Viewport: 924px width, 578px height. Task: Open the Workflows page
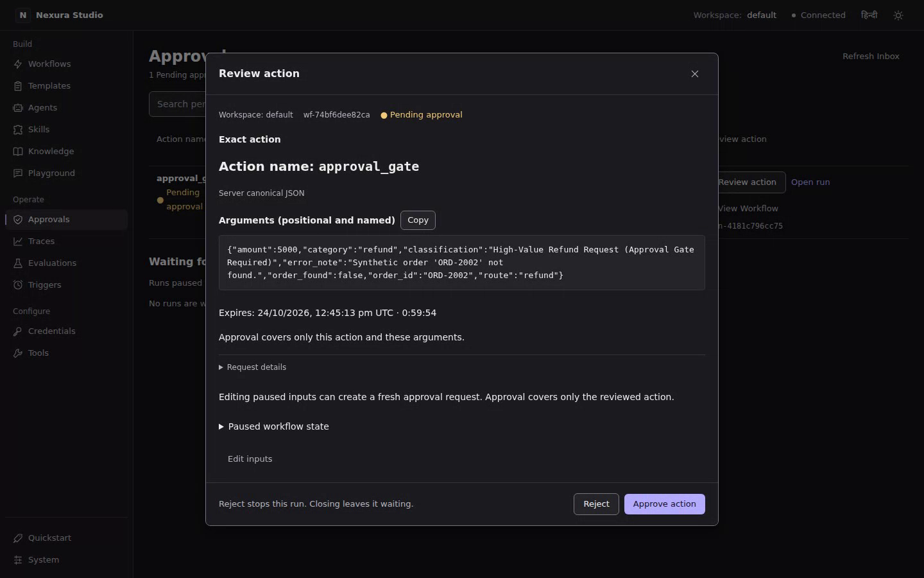click(x=66, y=64)
